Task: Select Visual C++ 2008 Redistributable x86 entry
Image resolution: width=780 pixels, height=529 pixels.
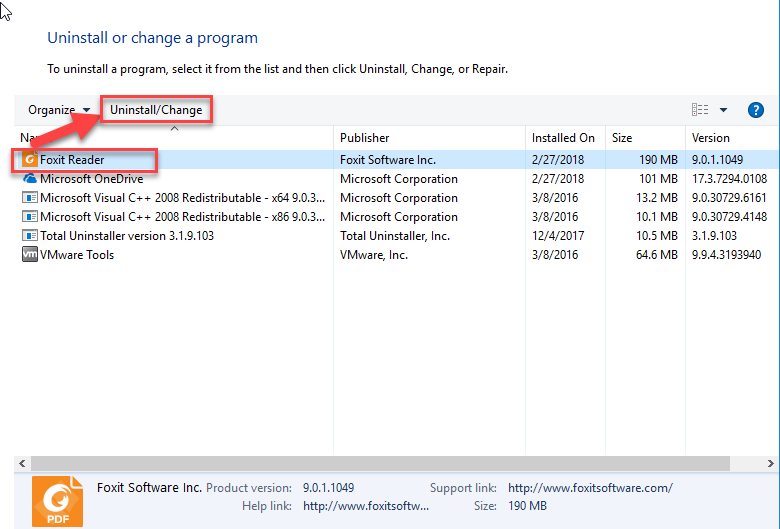Action: click(182, 216)
